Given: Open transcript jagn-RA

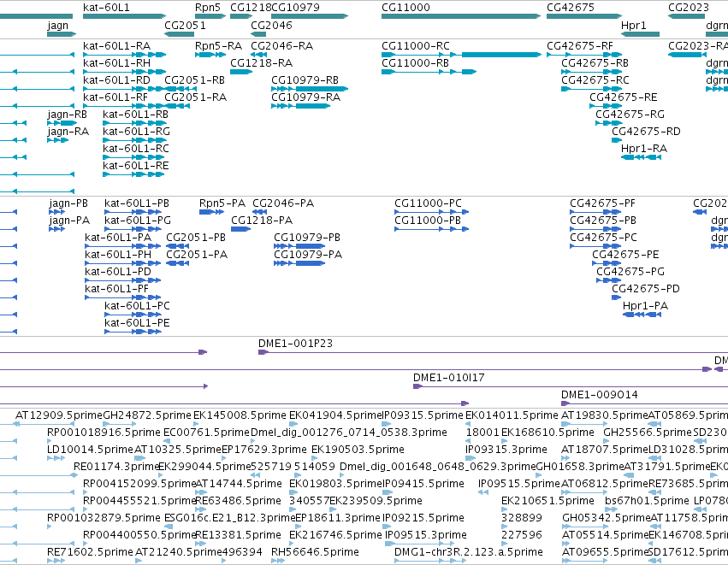Looking at the screenshot, I should pos(68,132).
